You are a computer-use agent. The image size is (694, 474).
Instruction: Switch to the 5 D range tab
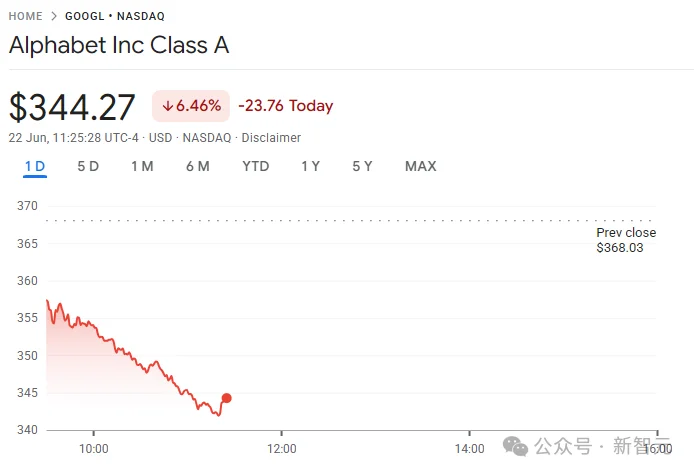(88, 166)
